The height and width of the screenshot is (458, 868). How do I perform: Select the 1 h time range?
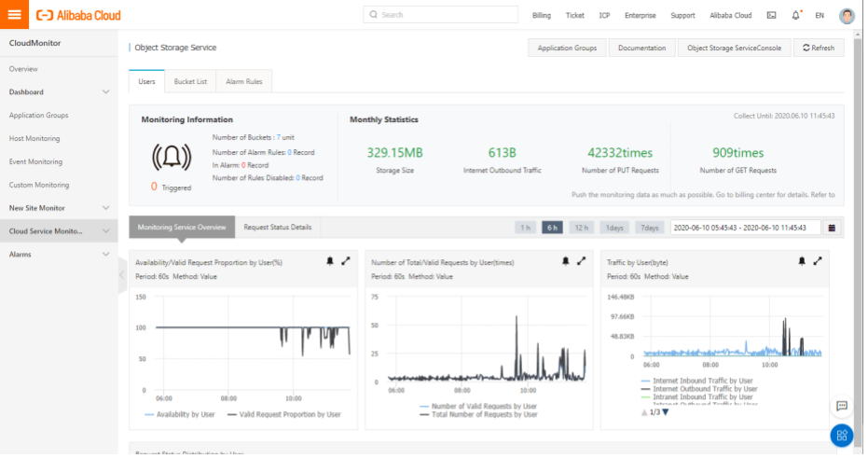click(525, 228)
